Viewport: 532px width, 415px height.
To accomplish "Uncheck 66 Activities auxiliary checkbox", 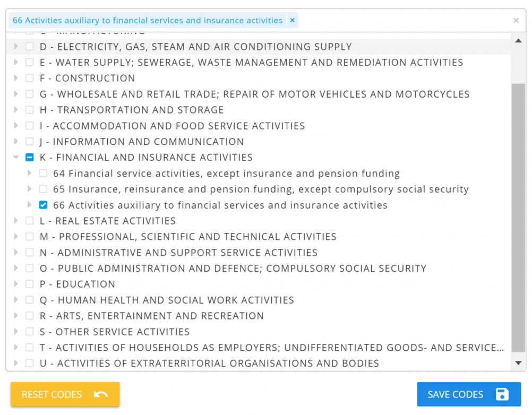I will click(x=43, y=205).
